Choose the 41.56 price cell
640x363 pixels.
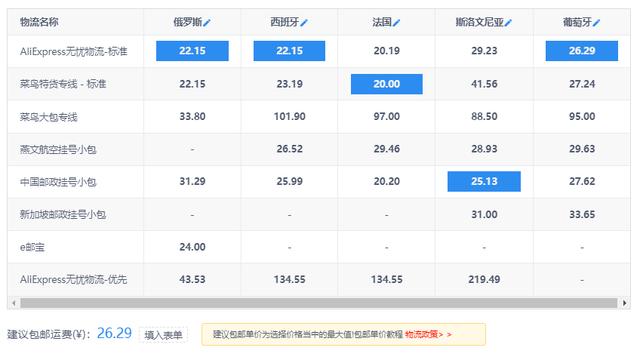(484, 84)
